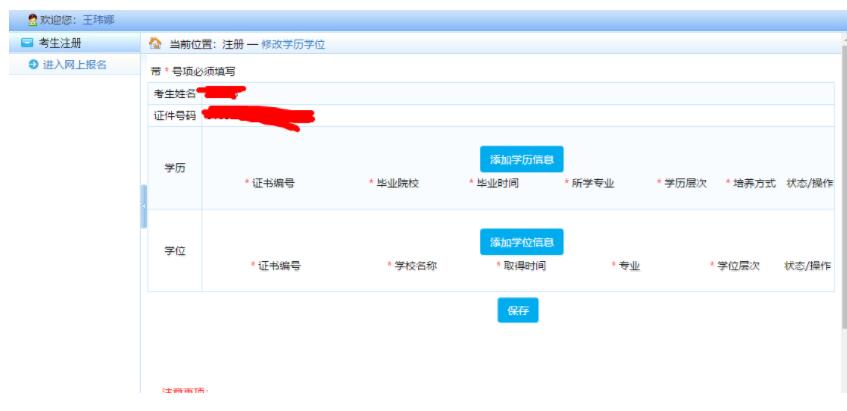Screen dimensions: 847x411
Task: Click the 学历层次 column header
Action: point(685,184)
